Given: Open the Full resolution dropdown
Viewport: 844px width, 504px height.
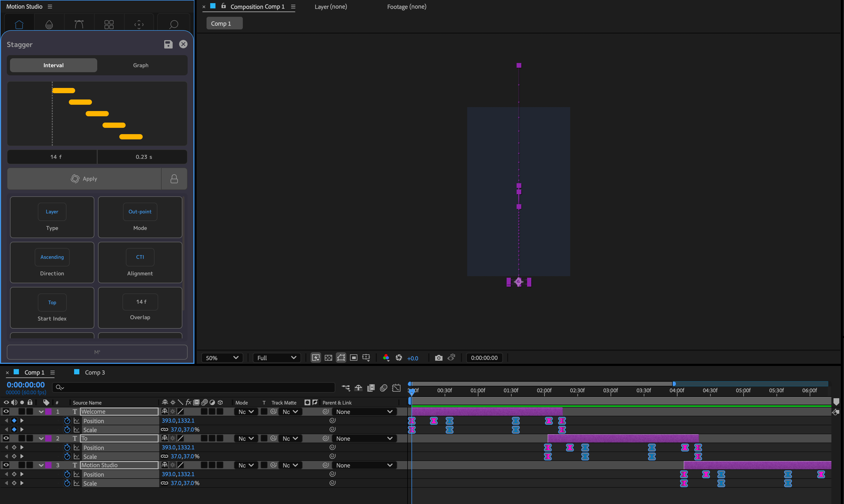Looking at the screenshot, I should coord(277,358).
